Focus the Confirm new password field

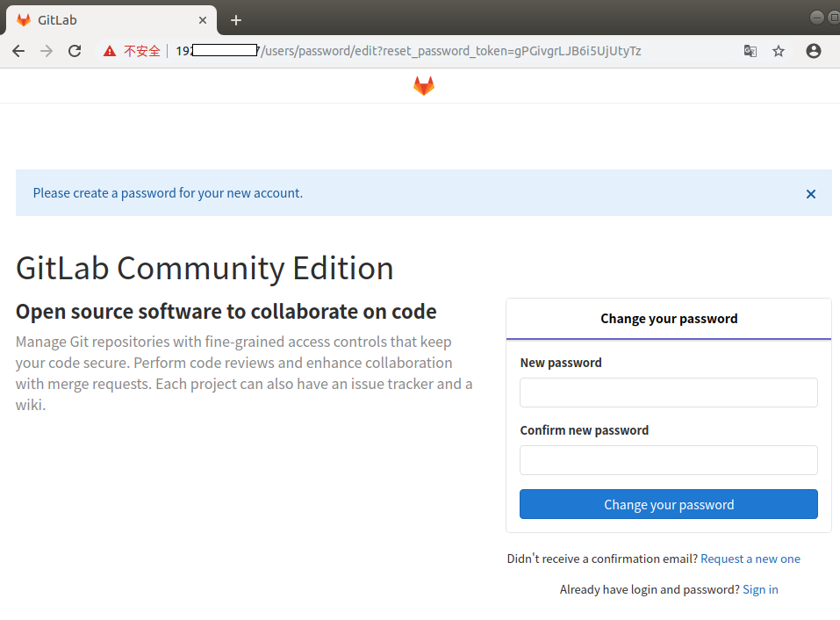pos(669,460)
